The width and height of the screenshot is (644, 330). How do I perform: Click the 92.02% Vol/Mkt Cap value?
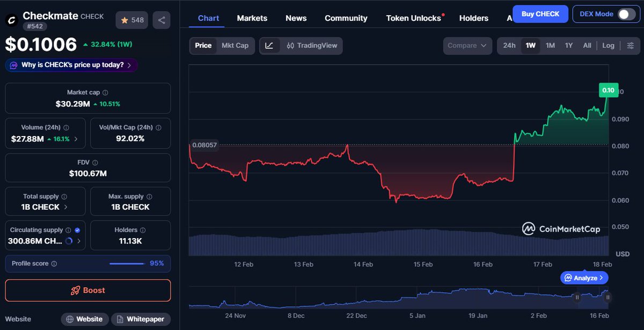click(130, 139)
